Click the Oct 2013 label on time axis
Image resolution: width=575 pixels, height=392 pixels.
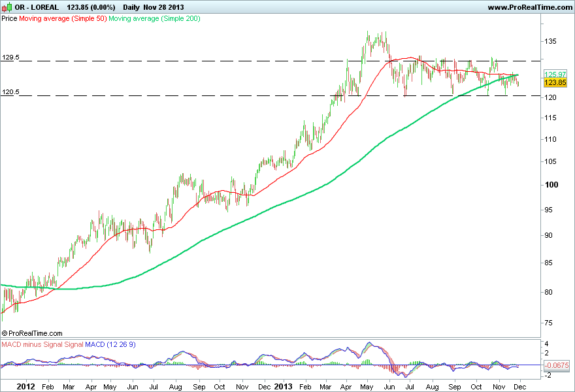[476, 387]
